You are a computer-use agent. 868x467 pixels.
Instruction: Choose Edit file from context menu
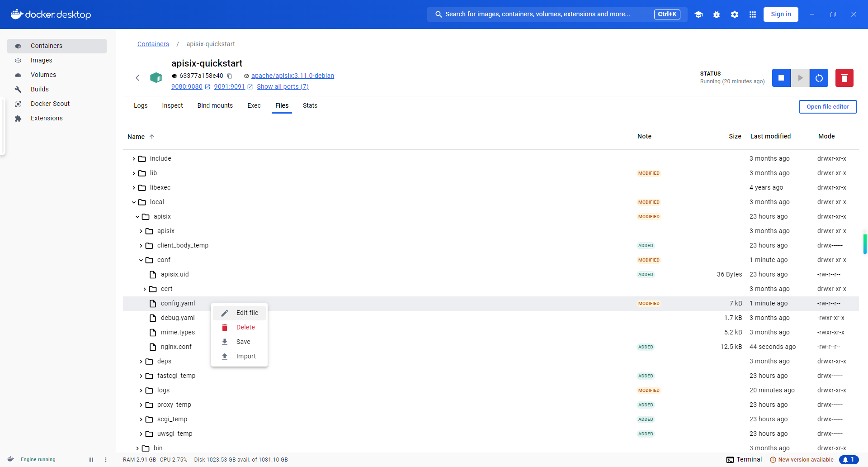tap(239, 313)
